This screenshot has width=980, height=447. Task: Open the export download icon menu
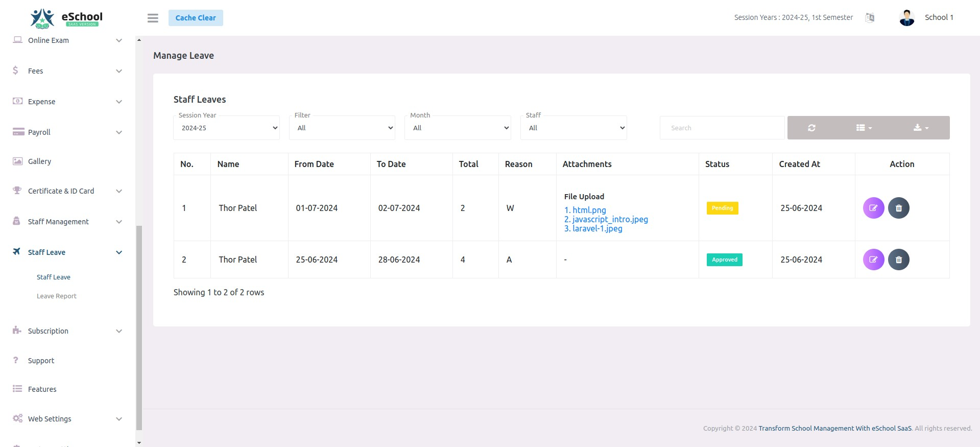(x=920, y=128)
